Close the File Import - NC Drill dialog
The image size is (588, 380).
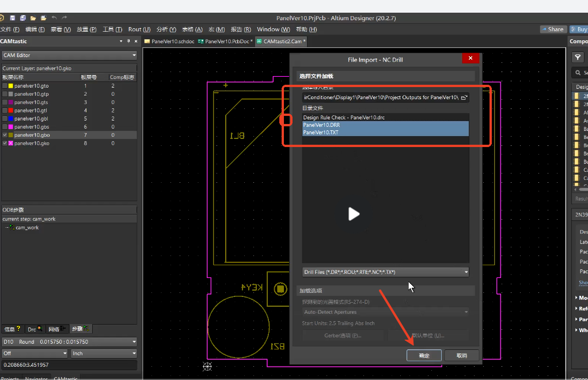coord(471,58)
